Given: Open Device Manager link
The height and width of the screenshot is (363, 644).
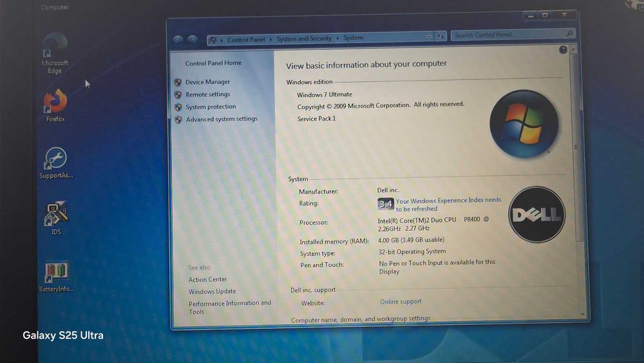Looking at the screenshot, I should click(x=207, y=82).
